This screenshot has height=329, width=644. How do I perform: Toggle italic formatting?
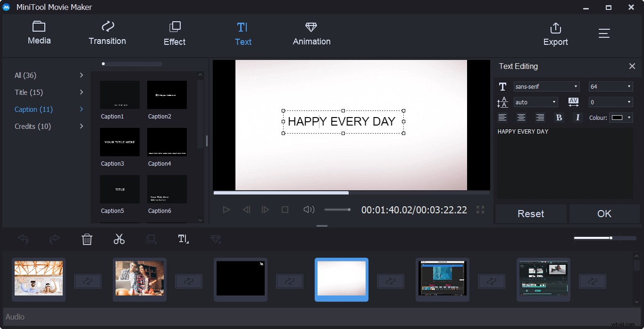(x=577, y=117)
